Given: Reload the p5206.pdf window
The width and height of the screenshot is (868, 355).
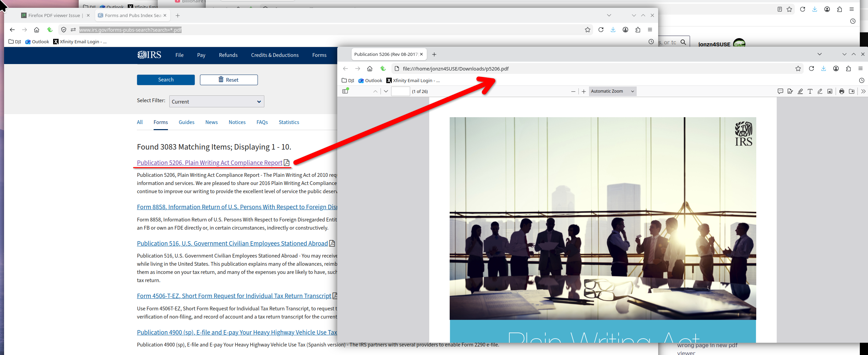Looking at the screenshot, I should (x=811, y=68).
